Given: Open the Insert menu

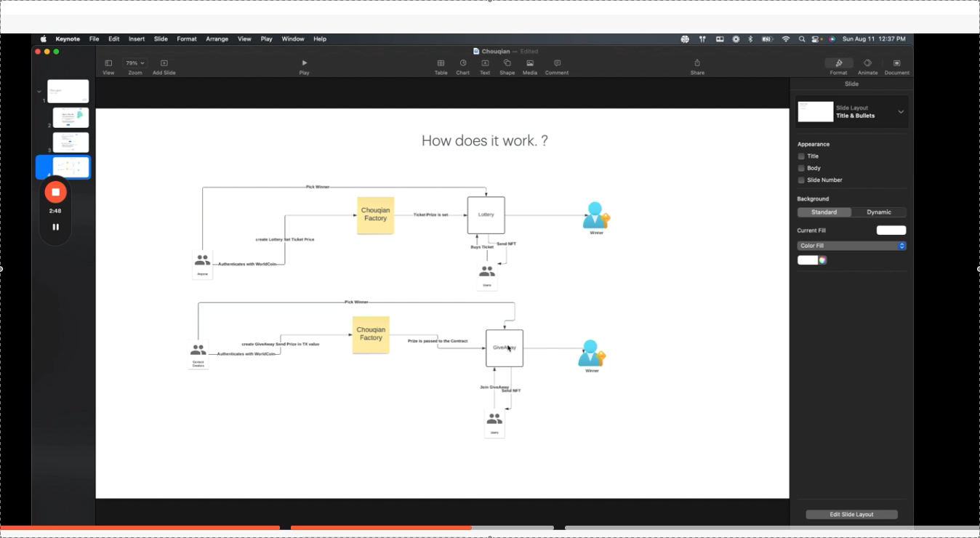Looking at the screenshot, I should (x=137, y=39).
